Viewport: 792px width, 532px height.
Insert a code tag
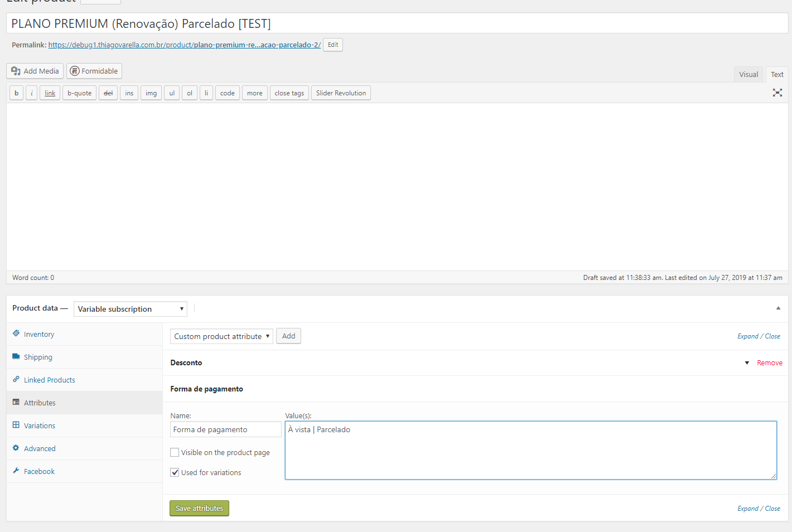coord(228,93)
